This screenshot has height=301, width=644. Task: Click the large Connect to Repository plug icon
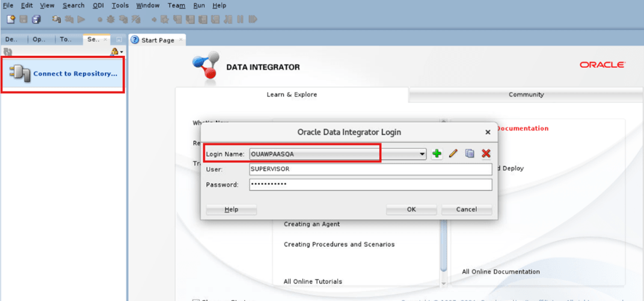coord(20,74)
